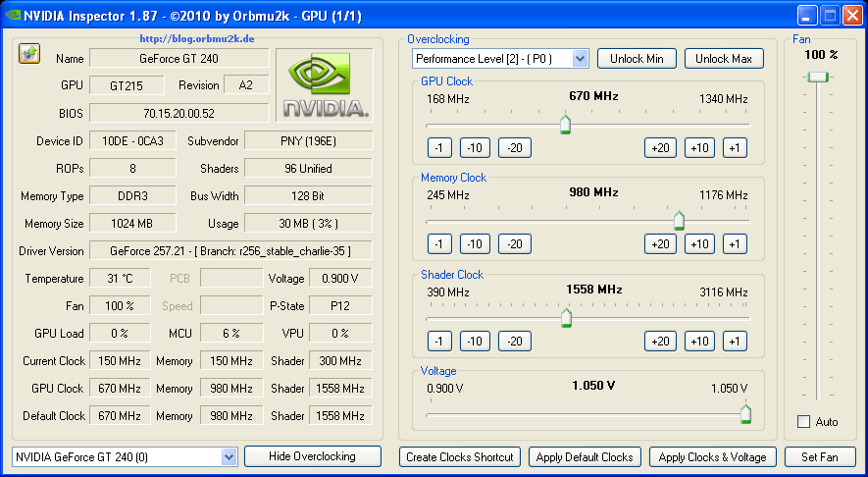Click Apply Default Clocks button
Screen dimensions: 868x477
(585, 457)
